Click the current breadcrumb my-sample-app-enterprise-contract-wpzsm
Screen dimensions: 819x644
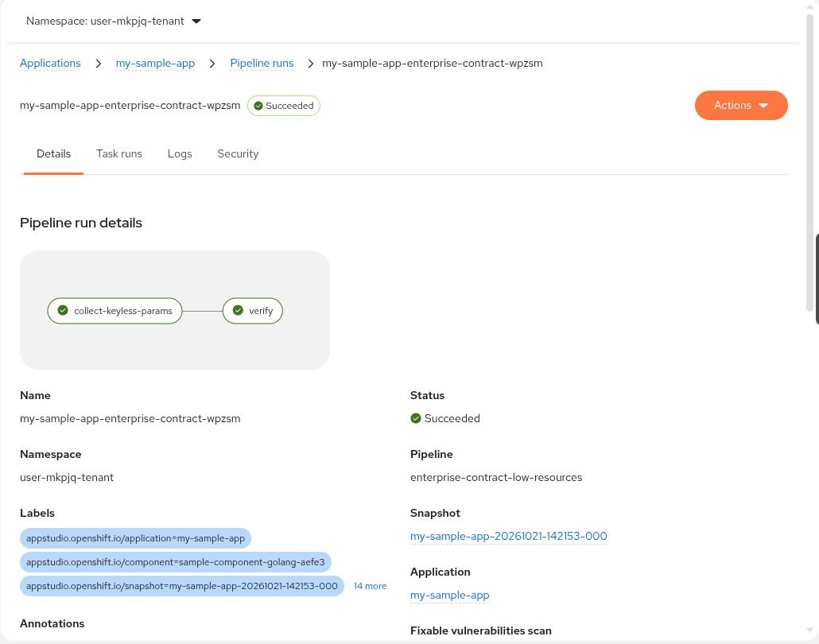[433, 63]
